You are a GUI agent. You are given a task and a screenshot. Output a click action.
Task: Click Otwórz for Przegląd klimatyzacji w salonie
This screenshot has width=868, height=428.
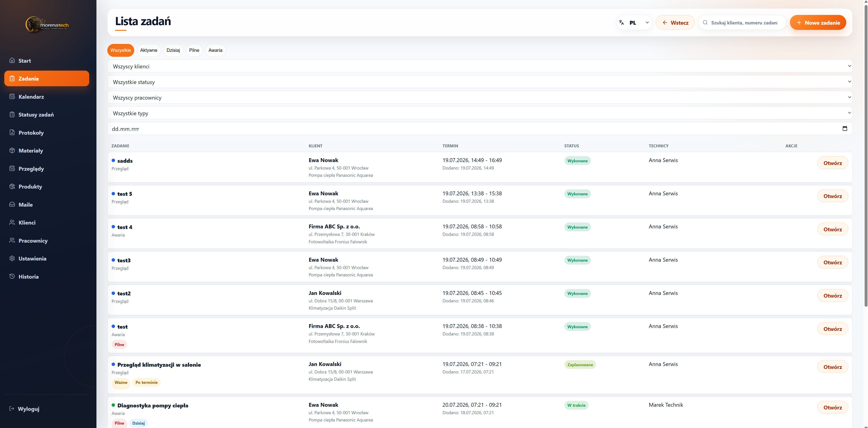833,367
